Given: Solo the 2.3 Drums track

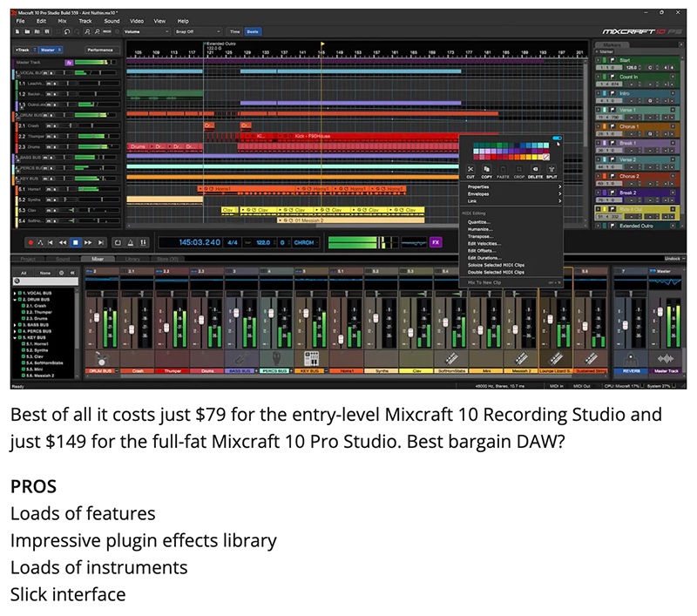Looking at the screenshot, I should (54, 147).
